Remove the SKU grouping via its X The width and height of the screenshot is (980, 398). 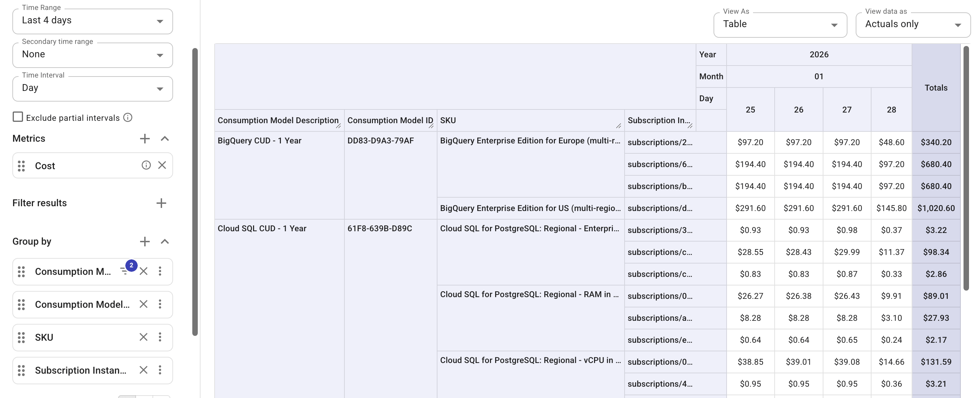tap(144, 337)
